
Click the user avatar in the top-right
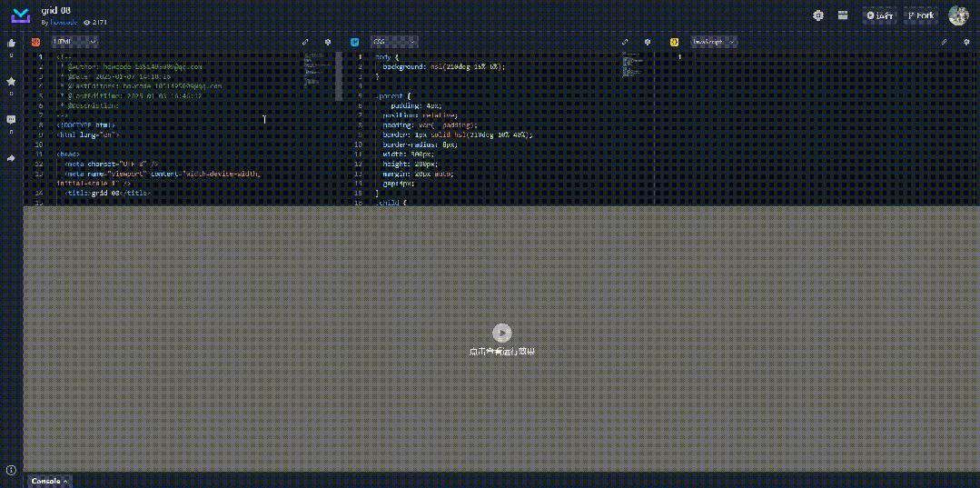click(959, 15)
